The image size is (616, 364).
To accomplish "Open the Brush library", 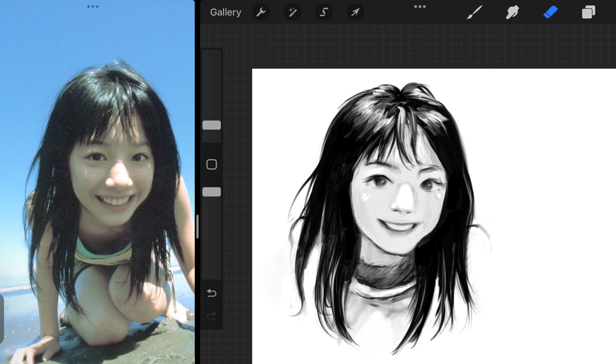I will pyautogui.click(x=474, y=12).
